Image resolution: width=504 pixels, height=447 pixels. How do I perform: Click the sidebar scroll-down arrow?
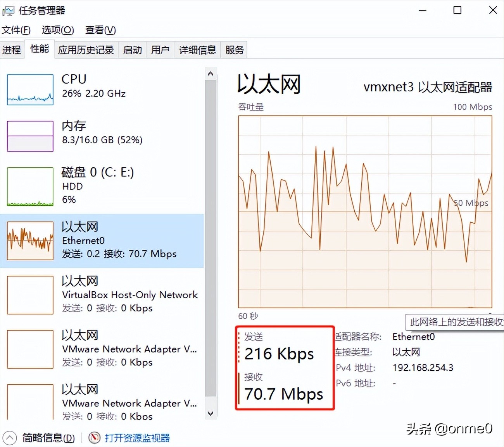click(211, 413)
